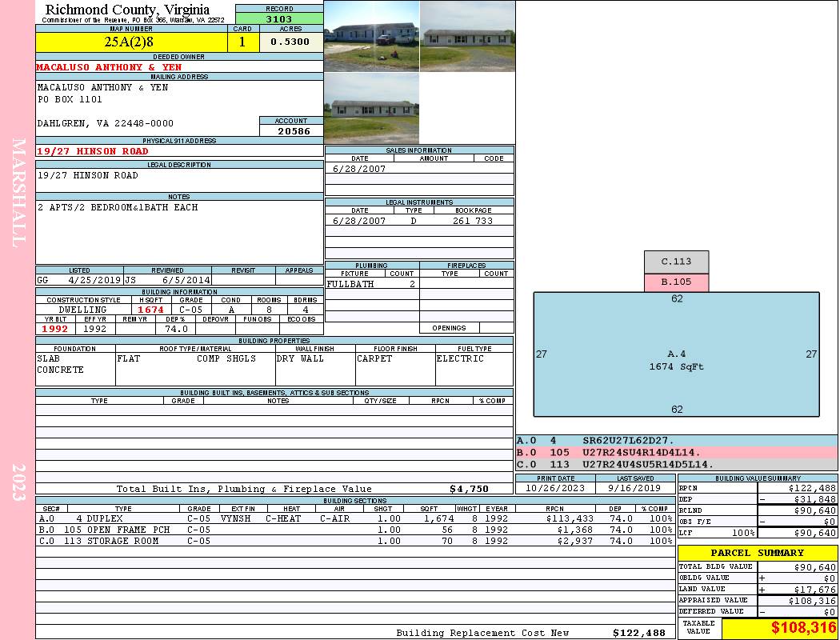Image resolution: width=840 pixels, height=640 pixels.
Task: Select the C.0 STORAGE ROOM row
Action: click(355, 541)
